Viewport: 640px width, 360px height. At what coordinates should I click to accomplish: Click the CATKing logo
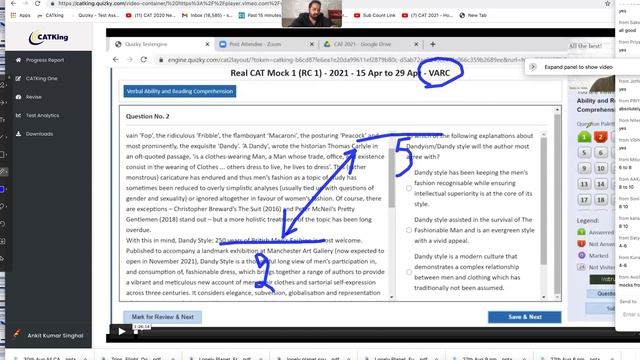49,38
